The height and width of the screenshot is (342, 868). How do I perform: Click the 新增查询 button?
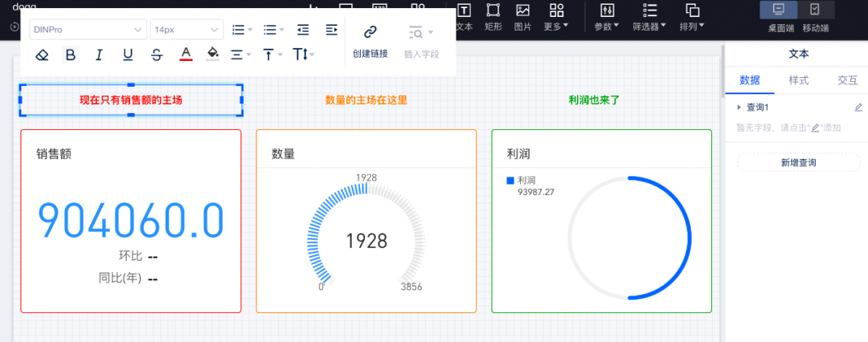pyautogui.click(x=798, y=162)
